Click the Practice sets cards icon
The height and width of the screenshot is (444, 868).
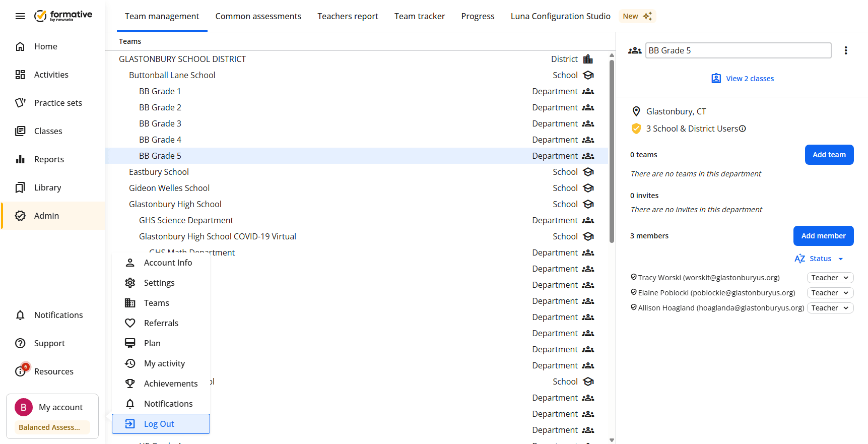pos(20,103)
